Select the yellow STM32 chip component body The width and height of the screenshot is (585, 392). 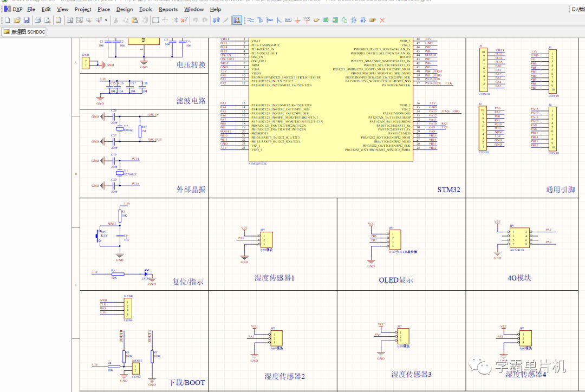pos(331,99)
